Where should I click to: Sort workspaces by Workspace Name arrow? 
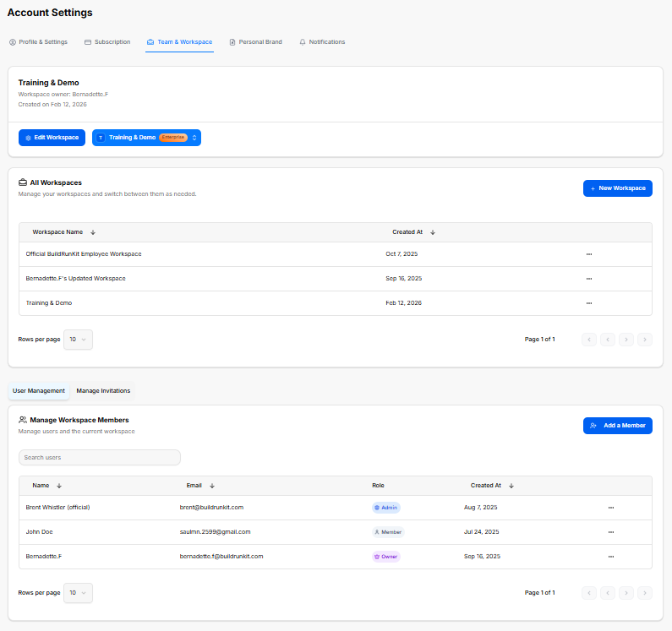tap(93, 232)
